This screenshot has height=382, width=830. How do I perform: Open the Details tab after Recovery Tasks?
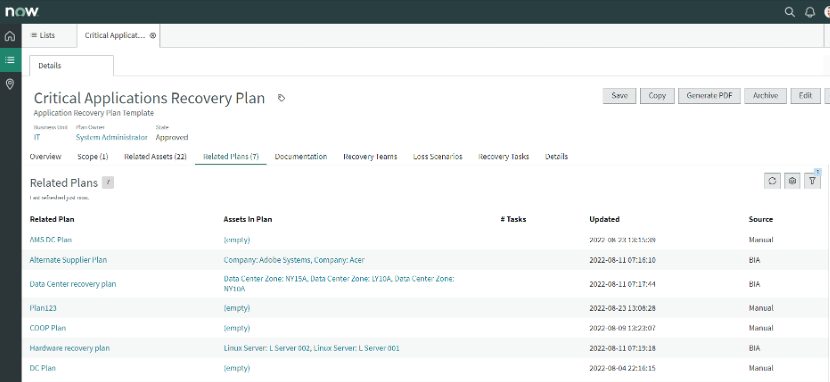coord(556,157)
